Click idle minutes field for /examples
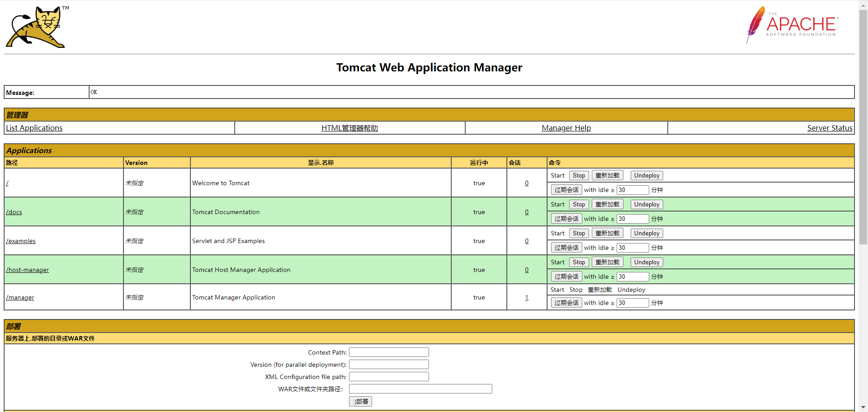Screen dimensions: 868x412 632,248
